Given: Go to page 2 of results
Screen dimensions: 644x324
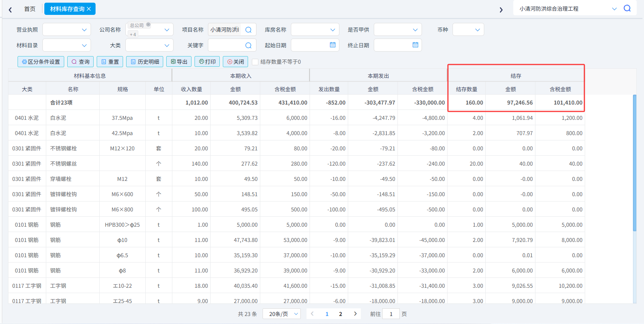Looking at the screenshot, I should pyautogui.click(x=341, y=314).
